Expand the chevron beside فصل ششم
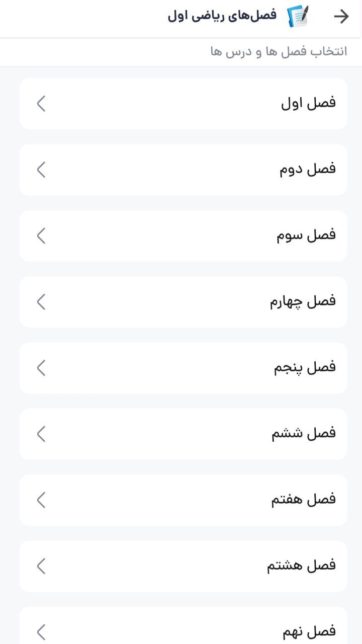Image resolution: width=362 pixels, height=644 pixels. click(41, 434)
